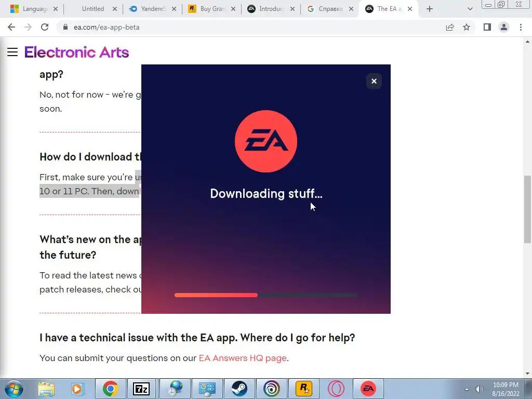This screenshot has width=532, height=399.
Task: Switch to the Buy Gran tab
Action: pos(212,9)
